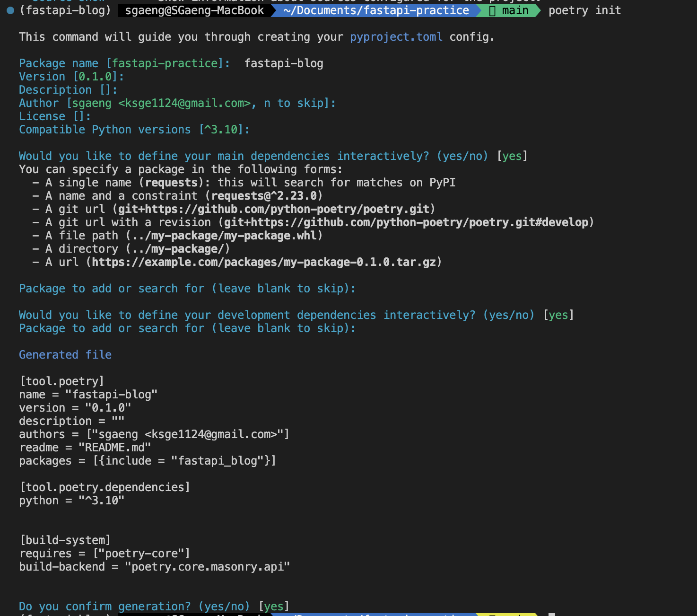
Task: Click the single name (requests) example line
Action: (244, 183)
